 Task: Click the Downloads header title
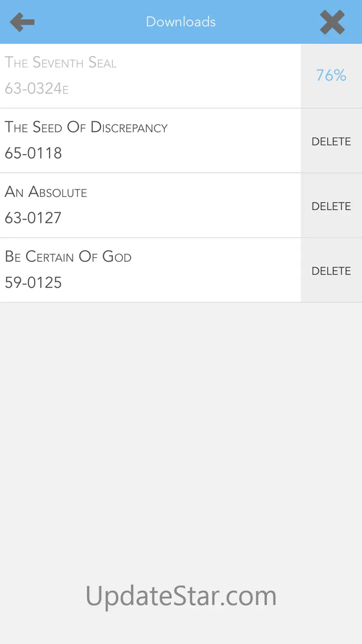(181, 22)
